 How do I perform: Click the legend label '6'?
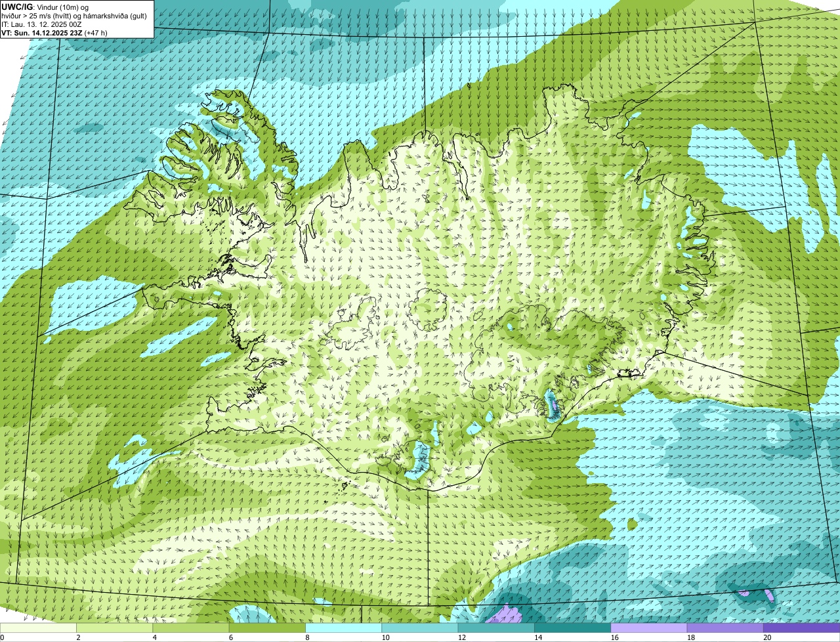(230, 637)
